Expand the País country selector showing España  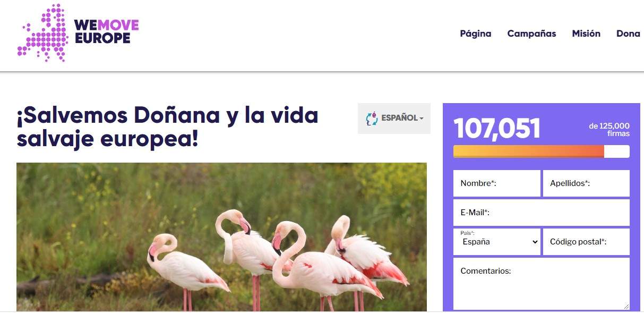tap(497, 242)
